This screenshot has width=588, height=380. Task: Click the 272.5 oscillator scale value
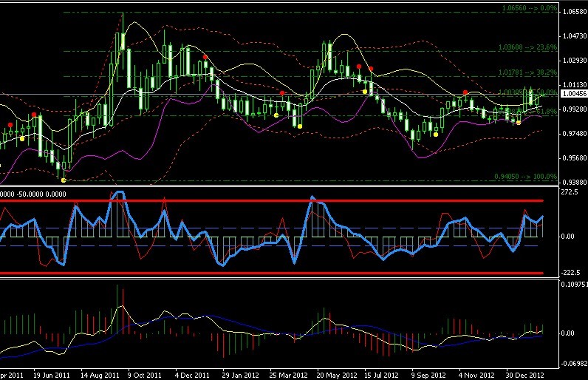[570, 192]
